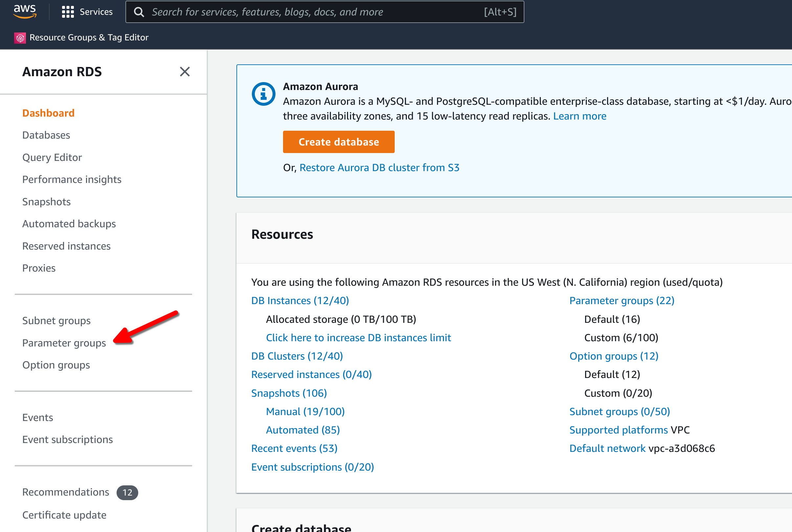Open Automated (85) snapshots link
The width and height of the screenshot is (792, 532).
[303, 430]
